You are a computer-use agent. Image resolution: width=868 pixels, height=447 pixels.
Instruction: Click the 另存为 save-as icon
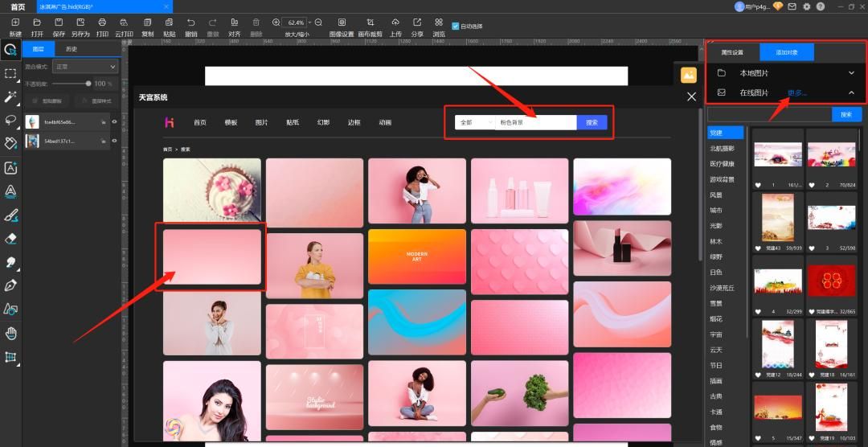pos(80,23)
